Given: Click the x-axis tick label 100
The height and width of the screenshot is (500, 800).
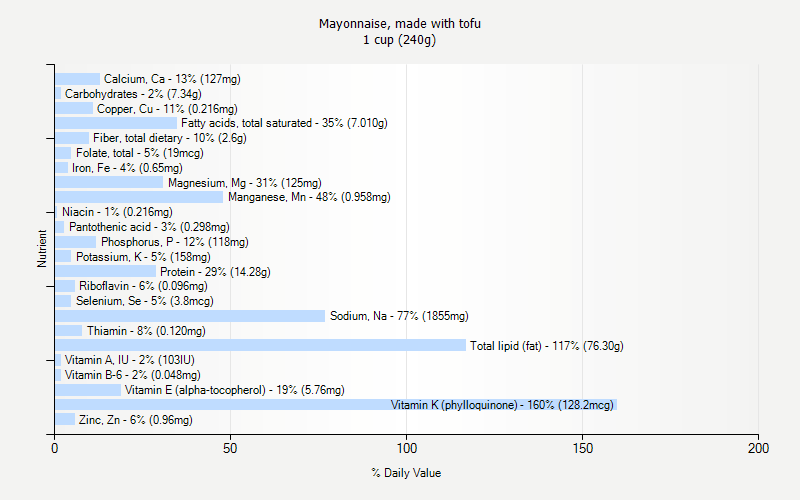Looking at the screenshot, I should pos(407,448).
